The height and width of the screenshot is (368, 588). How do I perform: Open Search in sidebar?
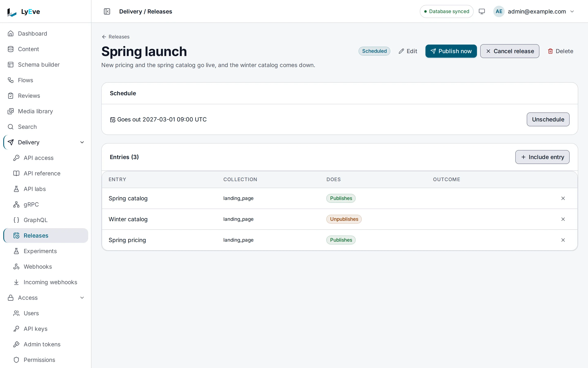click(46, 127)
